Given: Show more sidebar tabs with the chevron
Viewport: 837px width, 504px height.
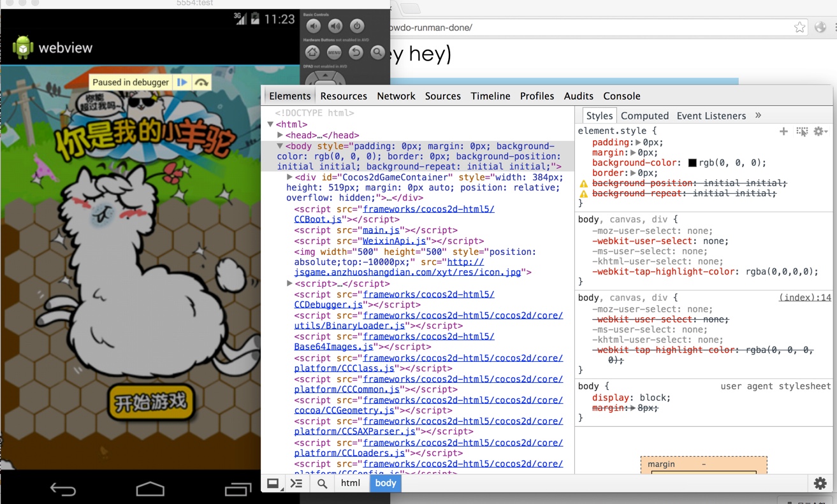Looking at the screenshot, I should tap(758, 115).
